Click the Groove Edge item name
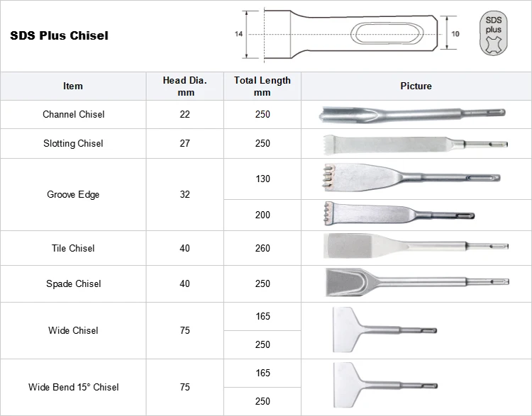 73,195
